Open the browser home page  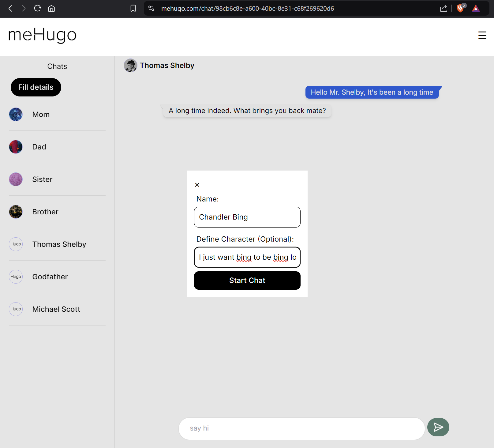pyautogui.click(x=51, y=9)
